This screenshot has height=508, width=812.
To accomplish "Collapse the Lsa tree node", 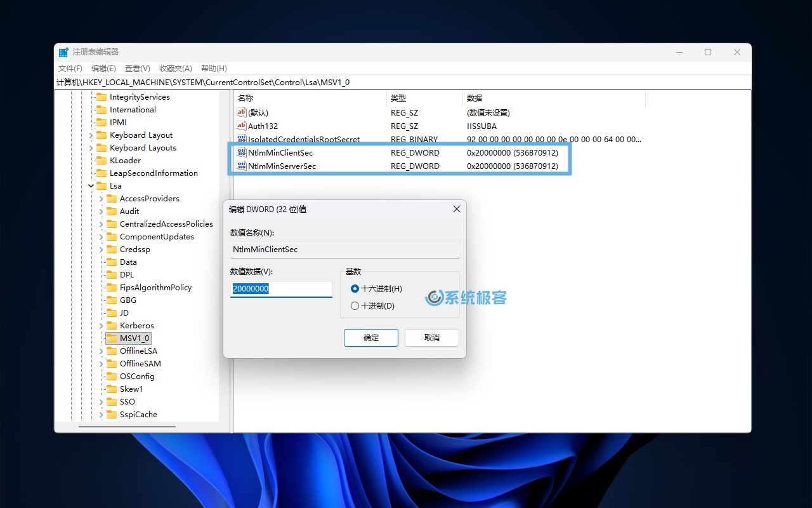I will pos(91,186).
